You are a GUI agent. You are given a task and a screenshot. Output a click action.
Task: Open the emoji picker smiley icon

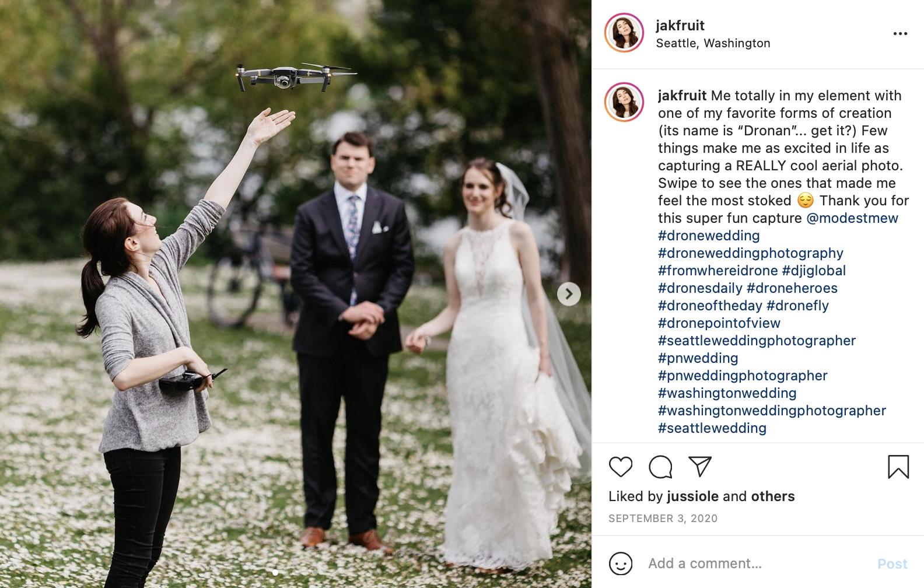point(621,563)
